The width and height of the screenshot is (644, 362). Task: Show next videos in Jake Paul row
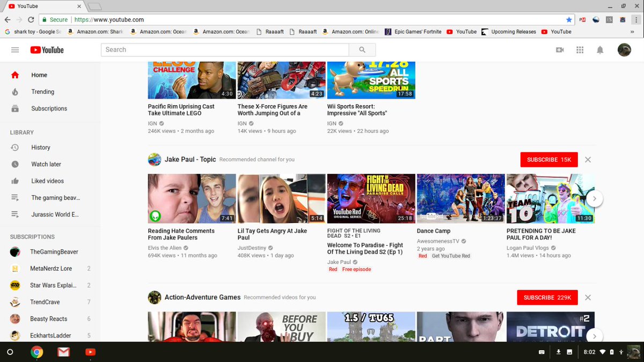[594, 198]
